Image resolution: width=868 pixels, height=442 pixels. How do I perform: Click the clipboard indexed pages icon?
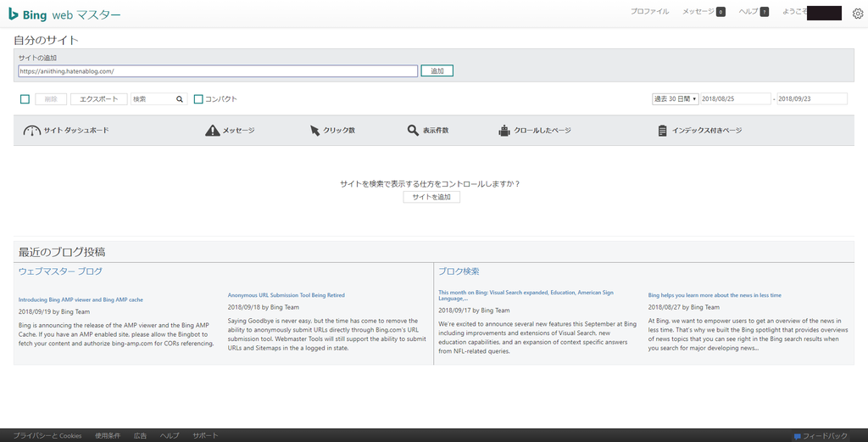[662, 131]
